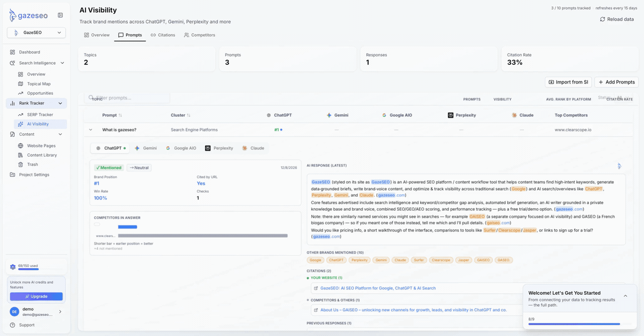Select the Perplexity platform tab in details
The width and height of the screenshot is (644, 336).
[x=219, y=148]
